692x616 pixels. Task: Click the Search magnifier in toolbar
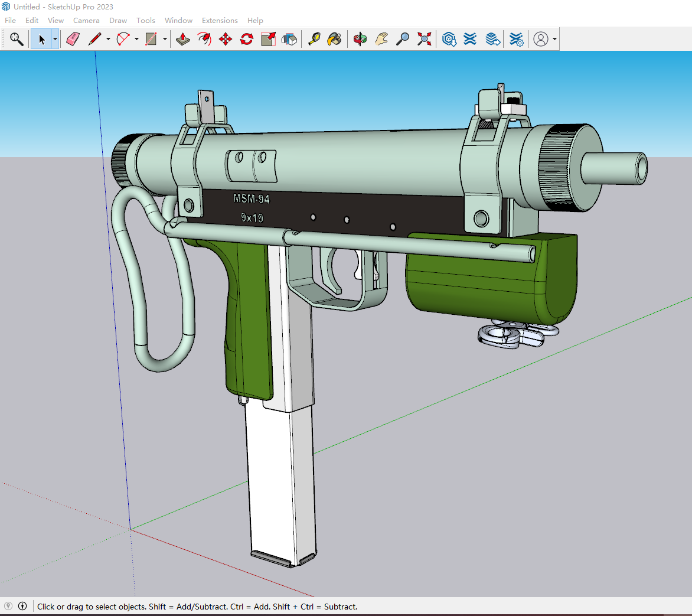pyautogui.click(x=17, y=39)
